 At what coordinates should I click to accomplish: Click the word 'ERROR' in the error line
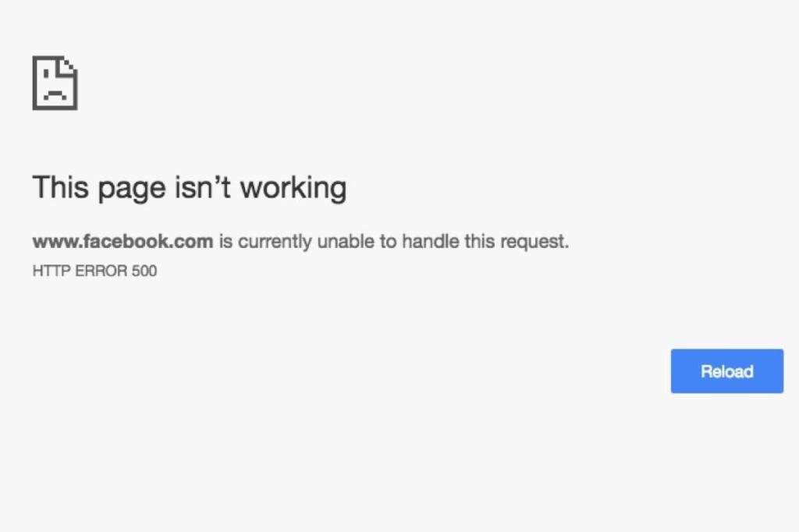click(101, 271)
